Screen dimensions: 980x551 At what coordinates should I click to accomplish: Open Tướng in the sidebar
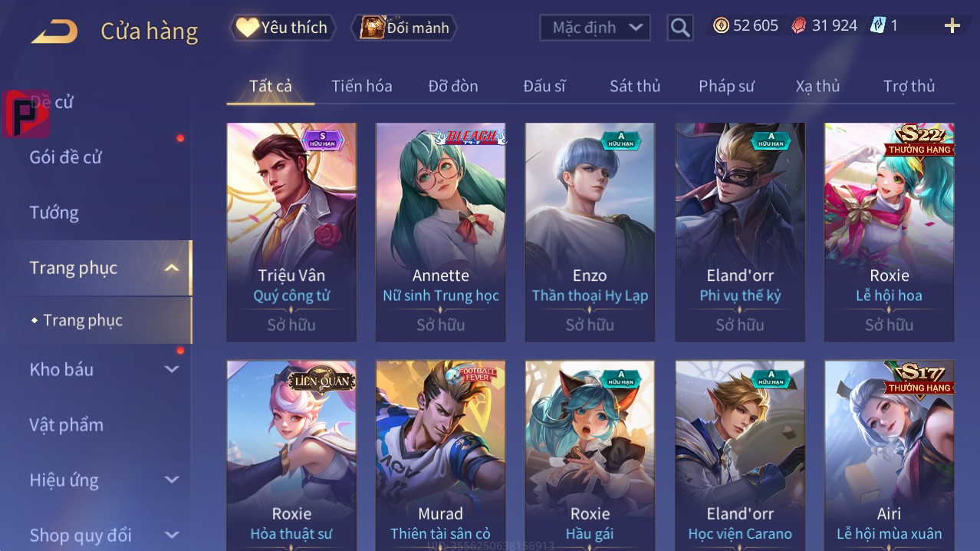pyautogui.click(x=54, y=213)
